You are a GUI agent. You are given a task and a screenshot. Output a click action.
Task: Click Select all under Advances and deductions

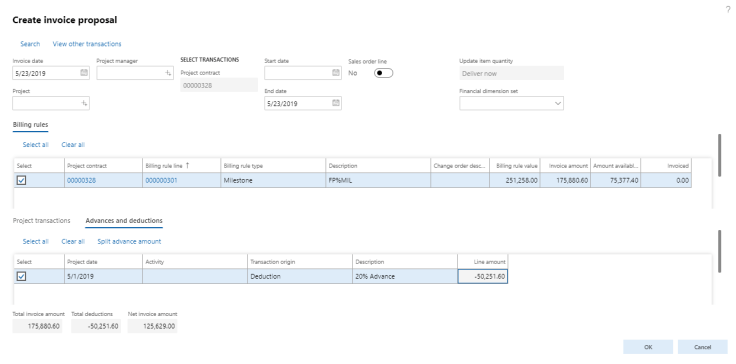[x=36, y=241]
